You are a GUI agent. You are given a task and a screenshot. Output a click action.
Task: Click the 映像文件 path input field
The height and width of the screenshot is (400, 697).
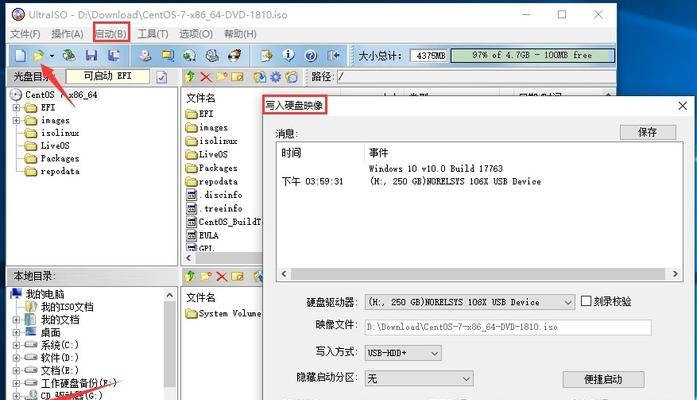(x=508, y=327)
